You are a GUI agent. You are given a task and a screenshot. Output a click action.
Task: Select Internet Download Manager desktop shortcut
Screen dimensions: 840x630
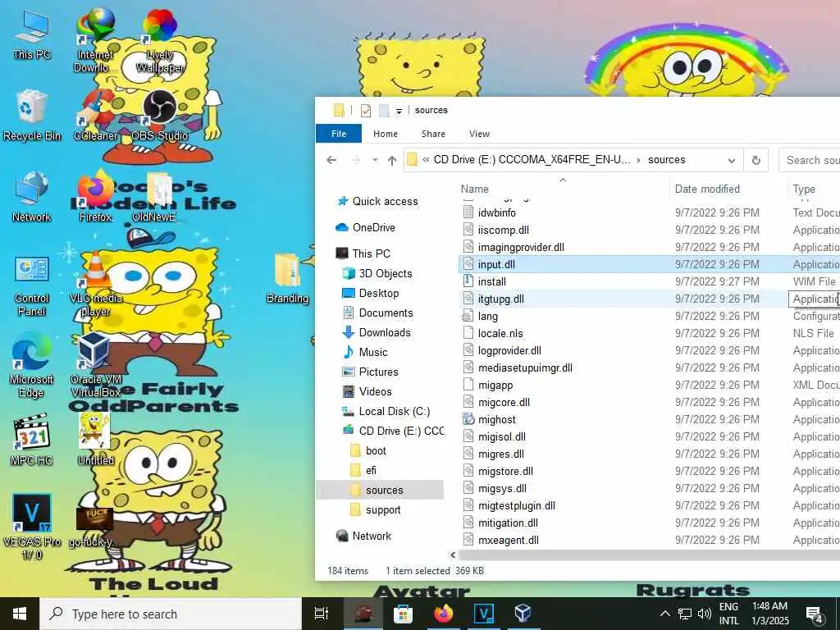pyautogui.click(x=95, y=40)
